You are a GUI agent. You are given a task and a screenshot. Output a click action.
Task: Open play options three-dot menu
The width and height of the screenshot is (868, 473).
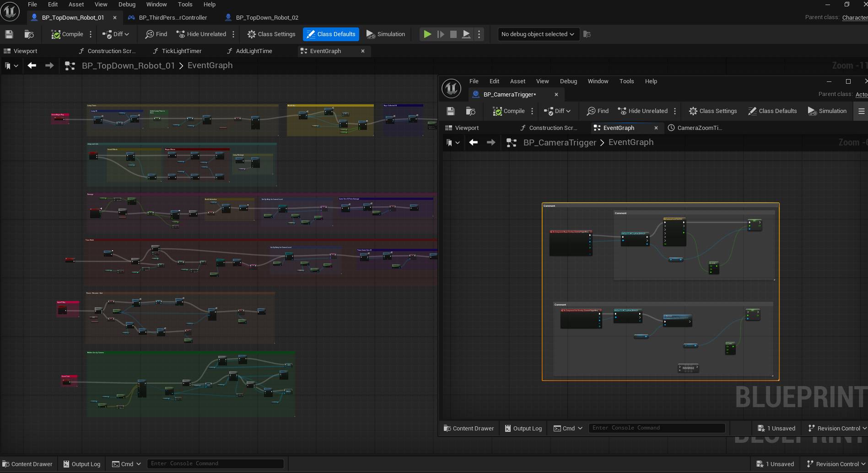[x=479, y=34]
